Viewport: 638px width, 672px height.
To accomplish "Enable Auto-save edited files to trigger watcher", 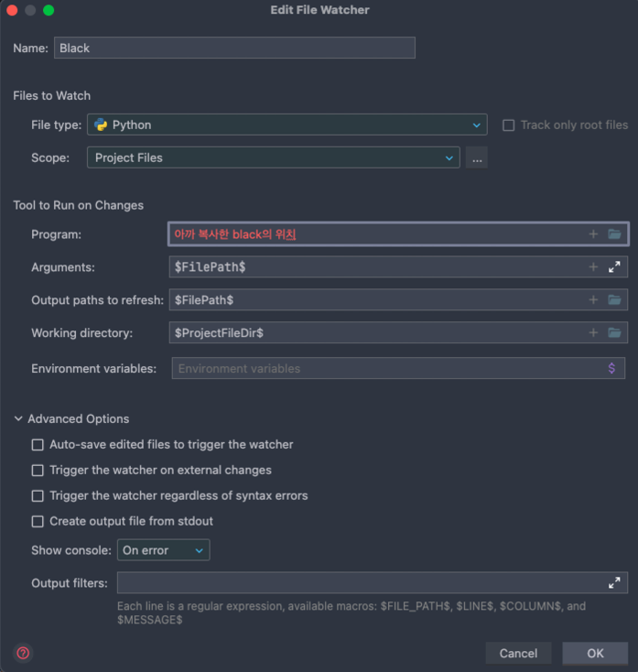I will point(38,445).
